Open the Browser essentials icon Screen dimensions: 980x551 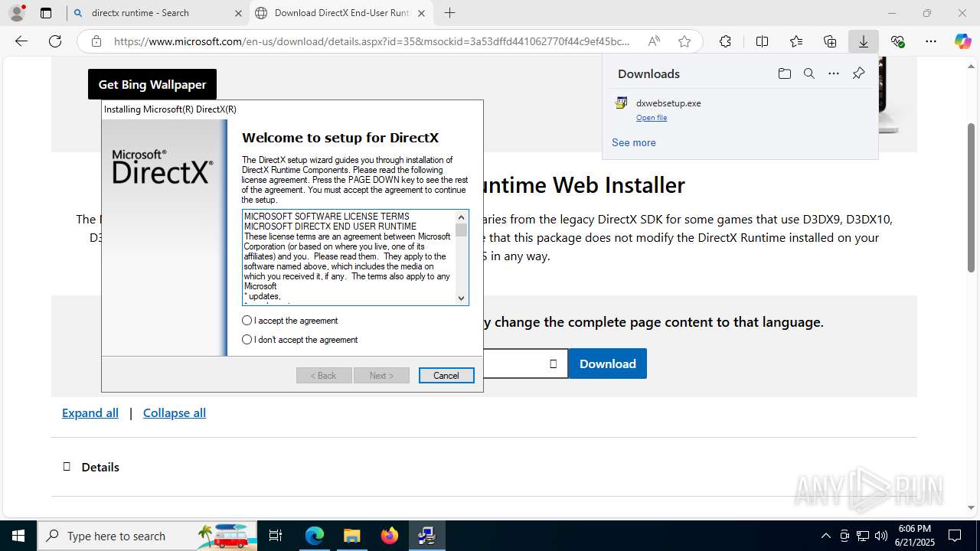point(897,41)
